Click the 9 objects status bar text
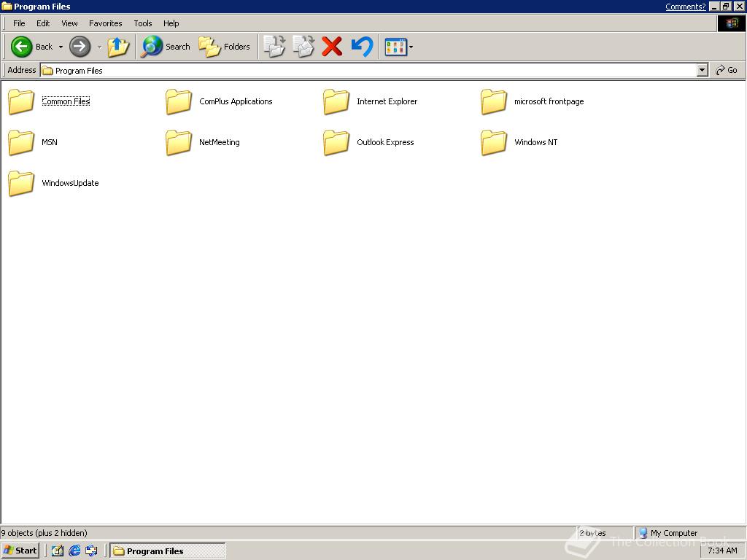This screenshot has width=747, height=560. tap(44, 533)
